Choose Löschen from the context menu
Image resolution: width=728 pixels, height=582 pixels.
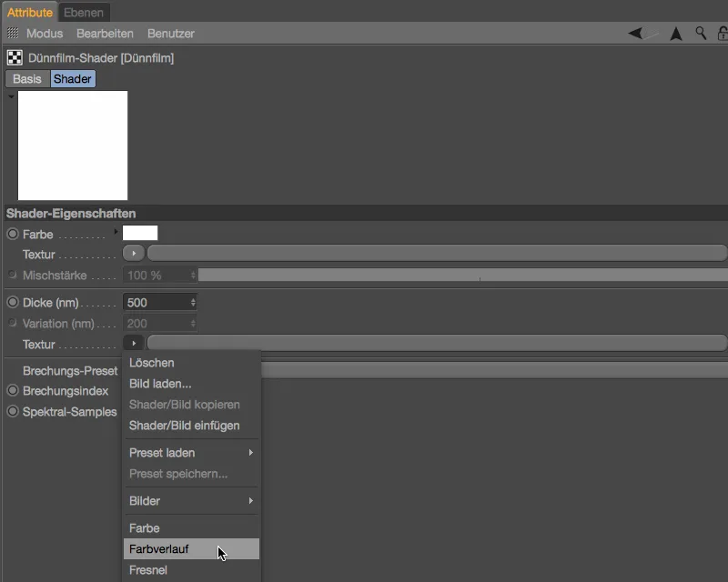pyautogui.click(x=191, y=363)
